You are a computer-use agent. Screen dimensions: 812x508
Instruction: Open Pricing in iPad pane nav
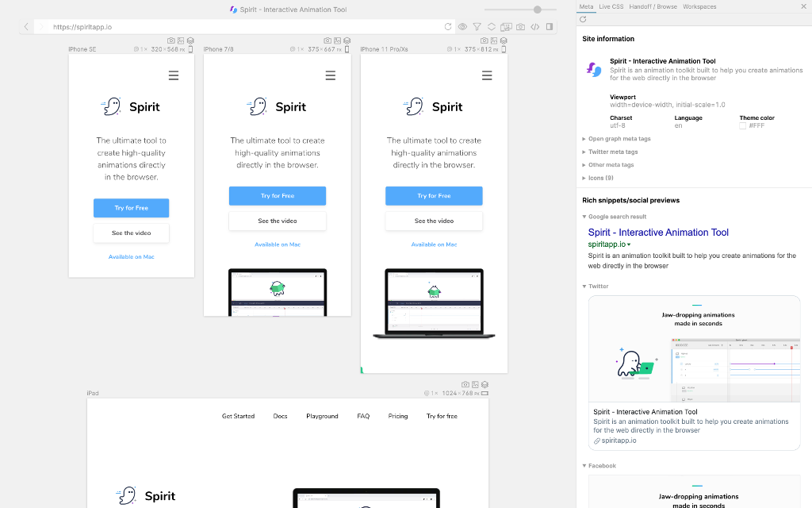pyautogui.click(x=398, y=416)
